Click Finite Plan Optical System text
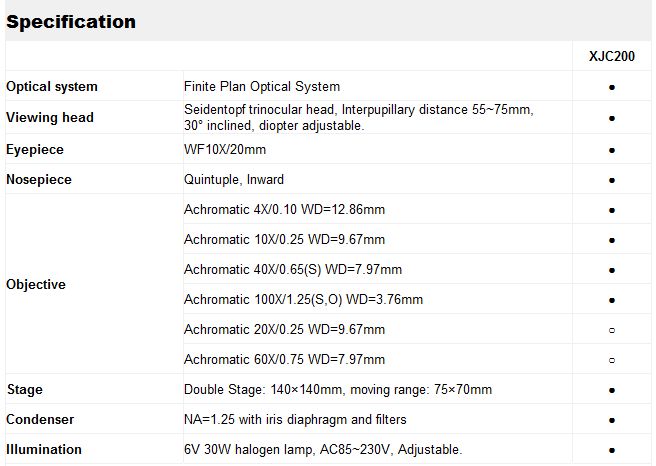 [262, 87]
